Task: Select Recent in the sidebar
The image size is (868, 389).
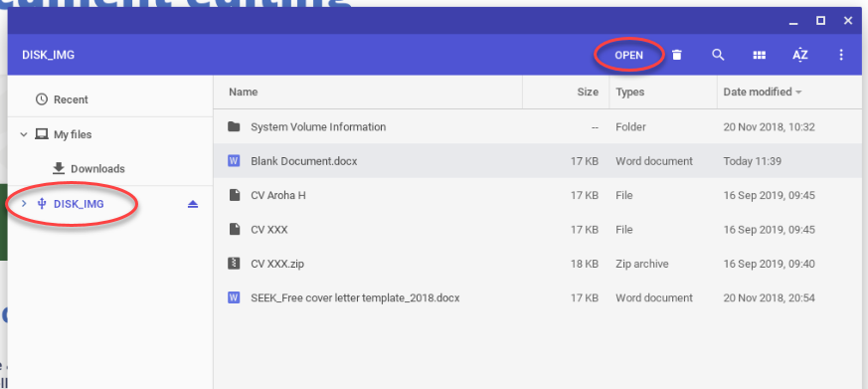Action: [71, 99]
